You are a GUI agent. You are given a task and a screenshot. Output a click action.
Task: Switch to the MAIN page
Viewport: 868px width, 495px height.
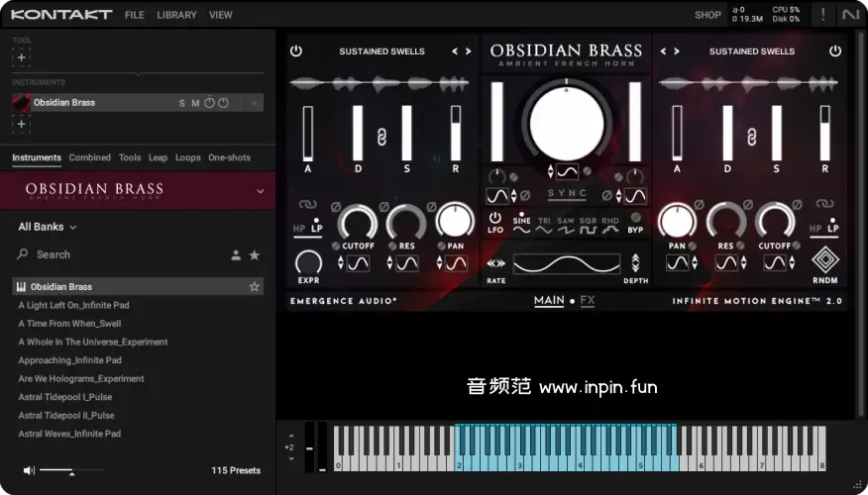[549, 300]
